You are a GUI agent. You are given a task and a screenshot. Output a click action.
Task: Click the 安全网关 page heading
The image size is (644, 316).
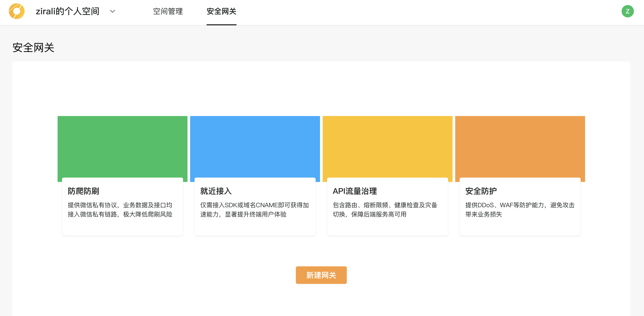(33, 47)
